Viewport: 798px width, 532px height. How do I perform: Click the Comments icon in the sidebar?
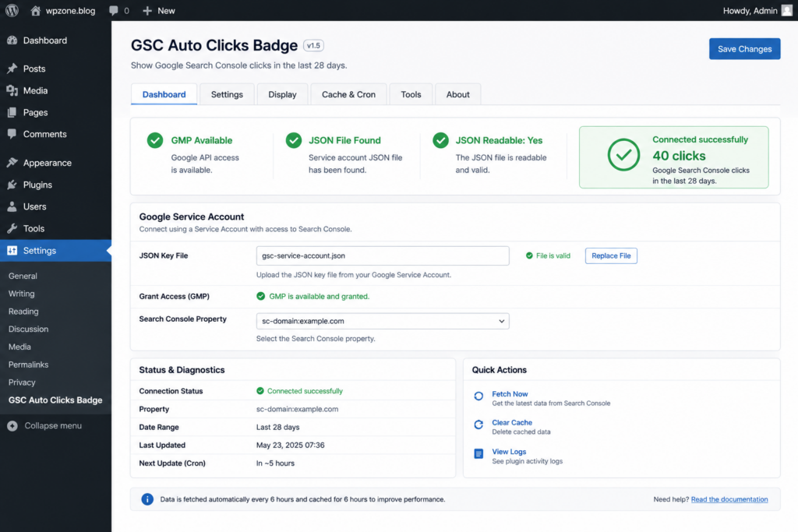pos(12,134)
